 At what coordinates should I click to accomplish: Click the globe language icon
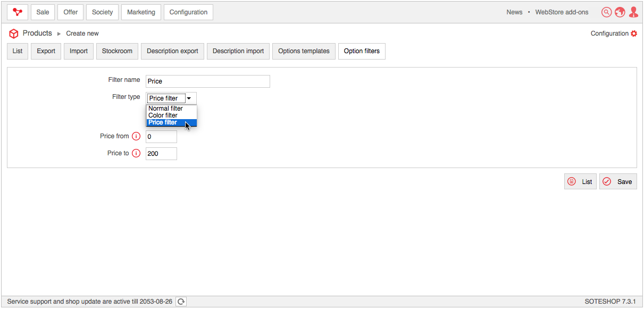[620, 12]
